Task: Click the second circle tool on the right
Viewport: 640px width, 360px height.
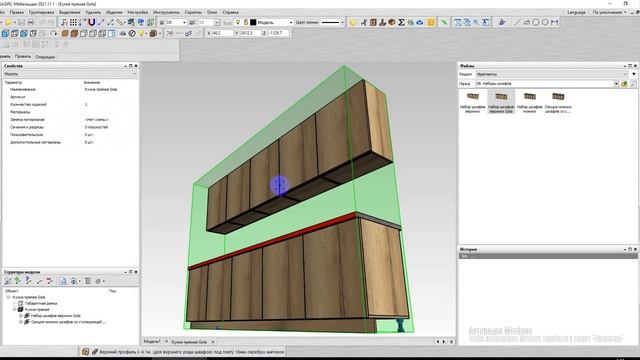Action: click(x=545, y=22)
